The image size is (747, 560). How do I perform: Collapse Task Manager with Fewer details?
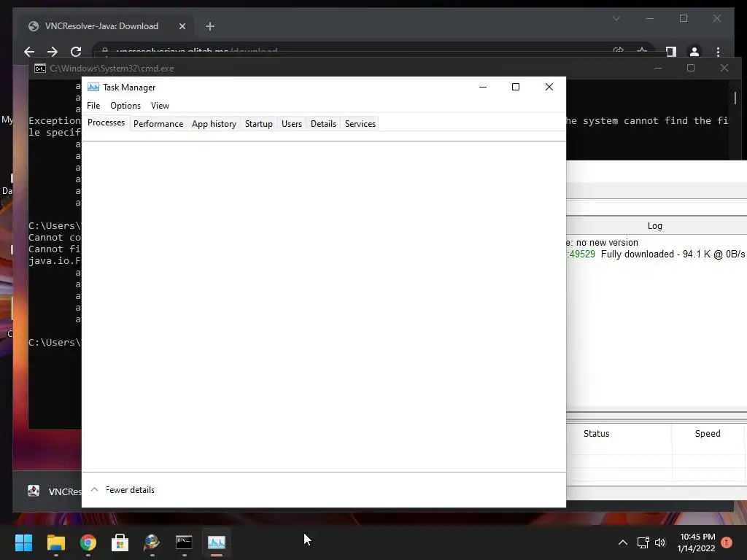[123, 490]
